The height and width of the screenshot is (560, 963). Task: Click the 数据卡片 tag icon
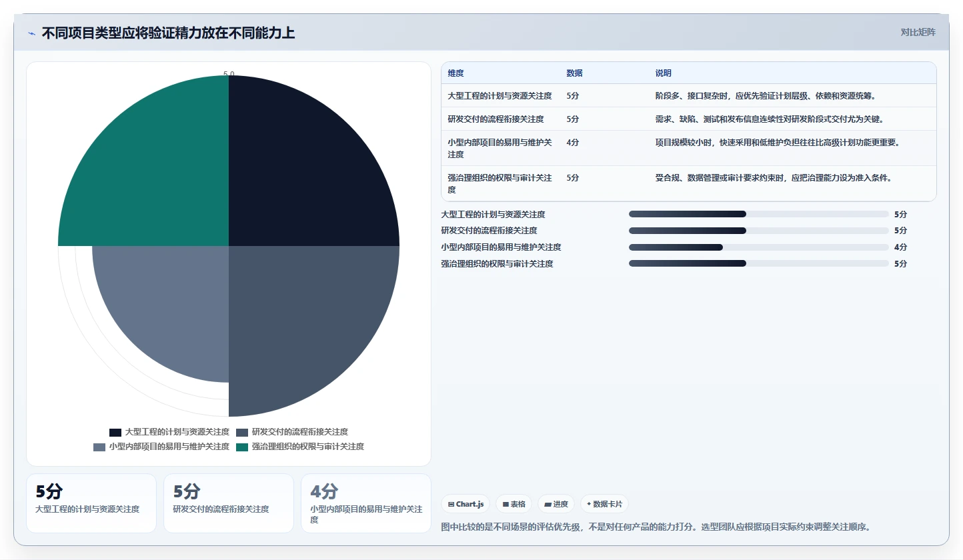coord(589,505)
